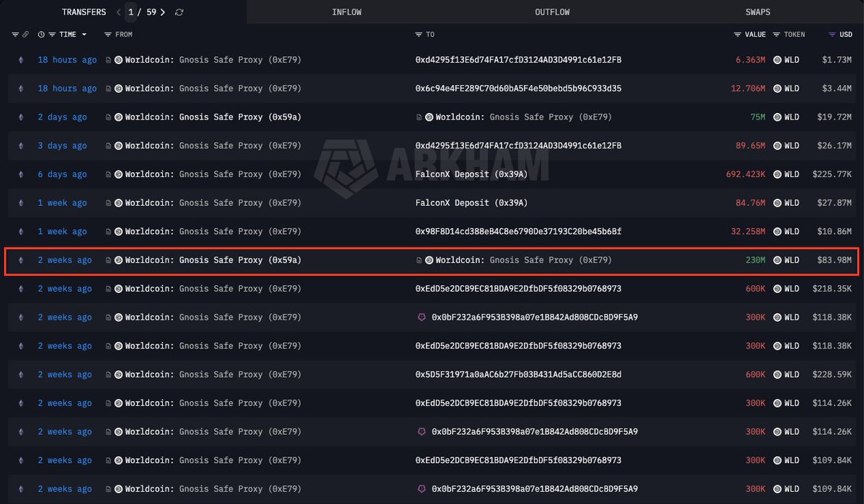The image size is (864, 504).
Task: Open the 2 days ago transaction link
Action: (x=62, y=117)
